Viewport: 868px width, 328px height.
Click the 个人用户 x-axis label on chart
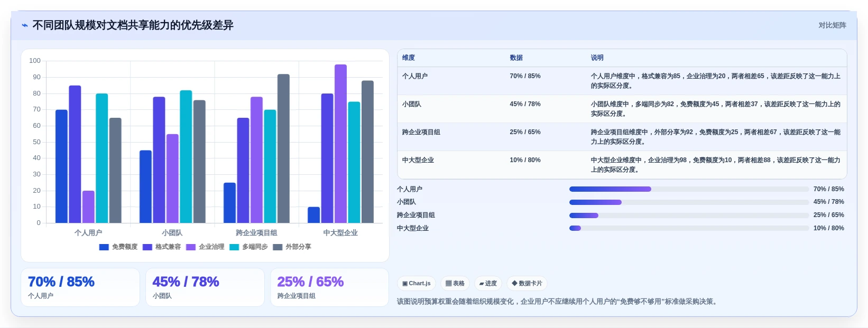[x=88, y=233]
